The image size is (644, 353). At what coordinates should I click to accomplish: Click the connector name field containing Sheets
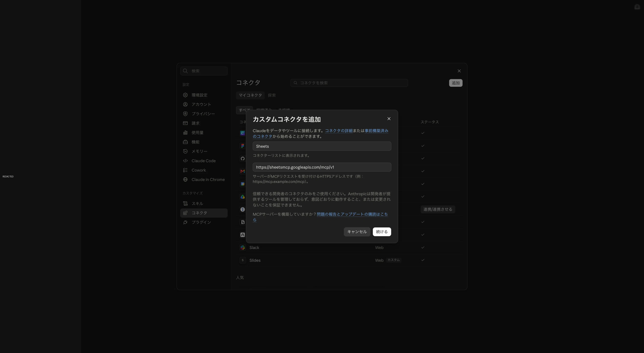tap(322, 146)
